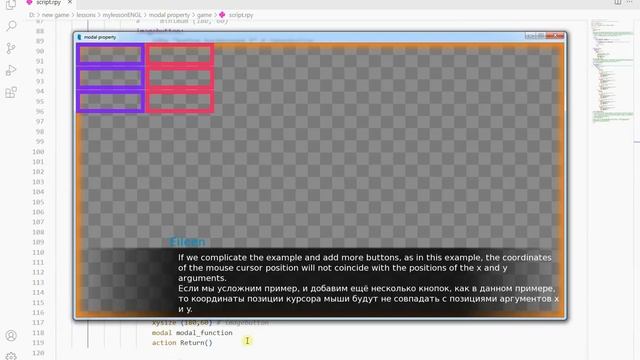Screen dimensions: 640x360
Task: Click 'new game' in the breadcrumb path
Action: click(56, 15)
